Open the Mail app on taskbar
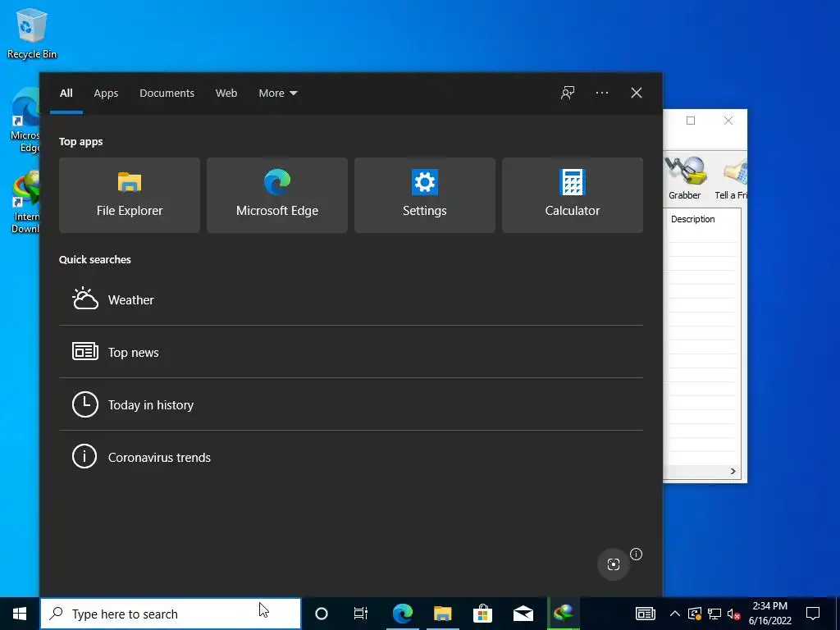 tap(523, 614)
